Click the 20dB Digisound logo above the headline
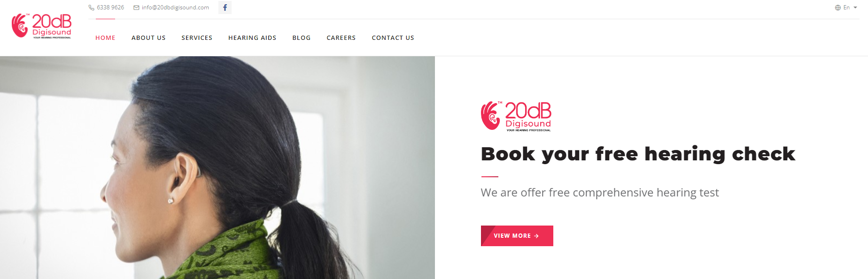This screenshot has width=868, height=279. pyautogui.click(x=516, y=116)
